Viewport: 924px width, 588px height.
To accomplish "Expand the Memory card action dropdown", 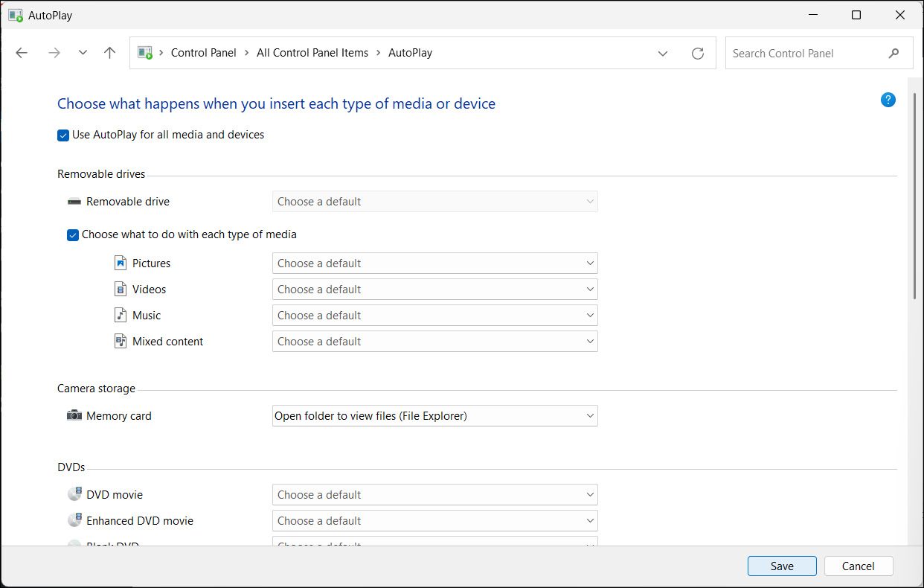I will click(434, 416).
